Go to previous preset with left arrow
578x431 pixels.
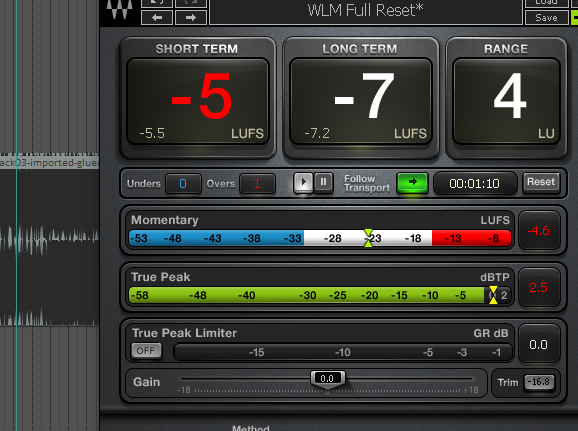pos(157,17)
